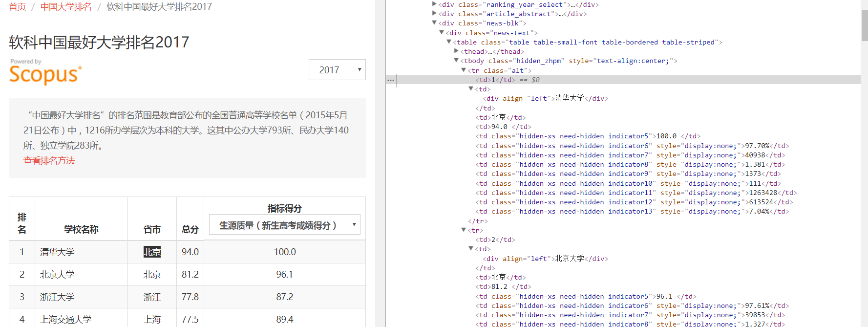Viewport: 868px width, 327px height.
Task: Select the td 81.2 DOM line
Action: coord(503,286)
